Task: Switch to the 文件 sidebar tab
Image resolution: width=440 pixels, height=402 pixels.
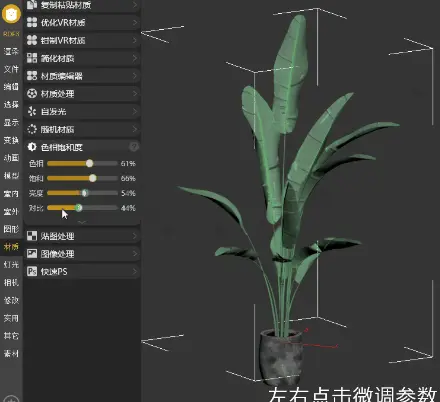Action: 11,69
